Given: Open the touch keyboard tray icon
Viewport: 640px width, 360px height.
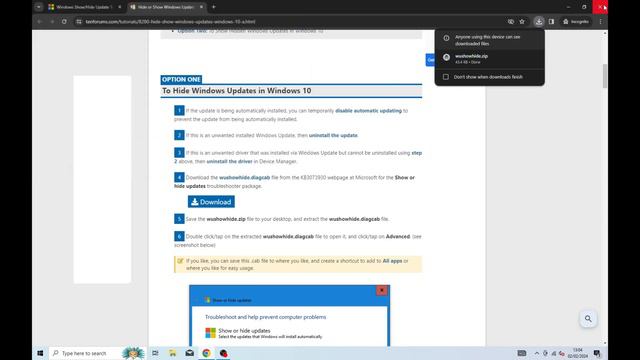Looking at the screenshot, I should pyautogui.click(x=522, y=353).
